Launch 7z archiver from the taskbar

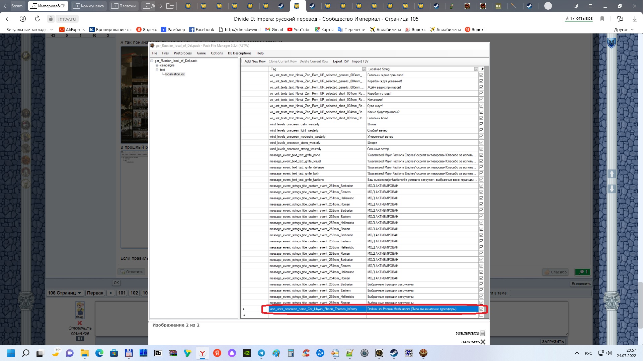click(158, 353)
